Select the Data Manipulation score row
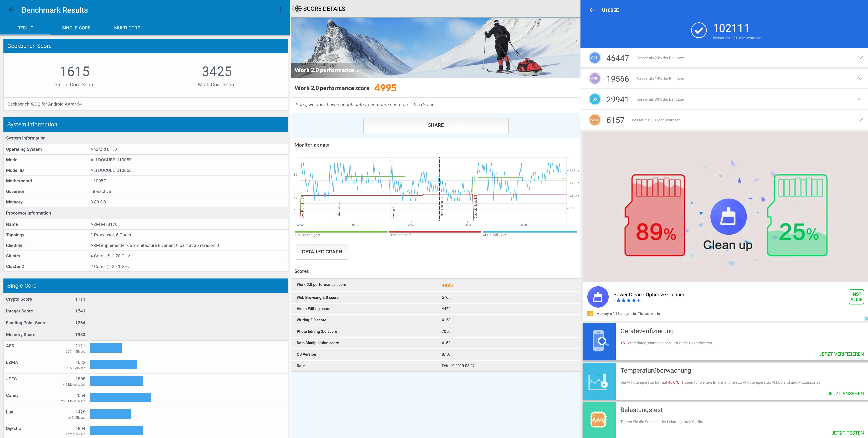The height and width of the screenshot is (438, 868). [435, 343]
